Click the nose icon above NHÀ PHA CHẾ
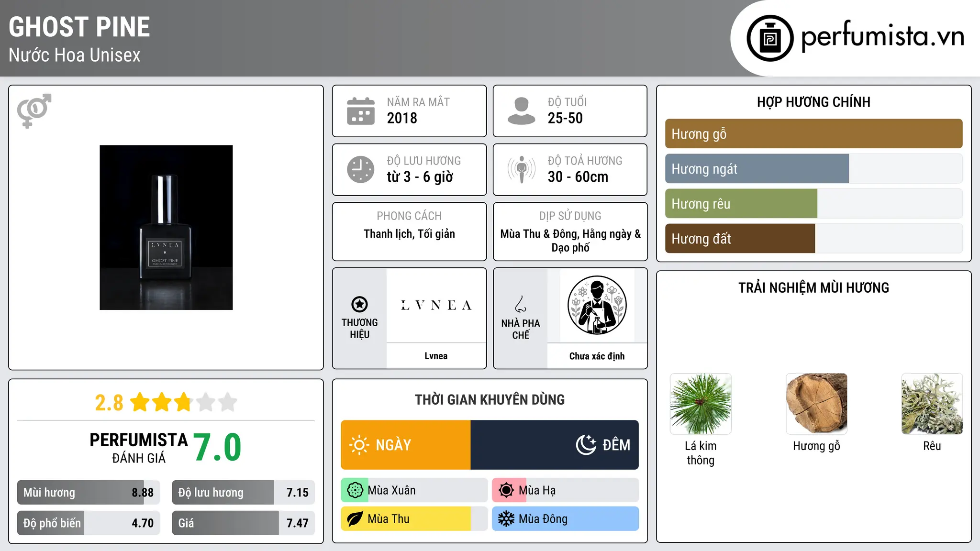 tap(521, 304)
